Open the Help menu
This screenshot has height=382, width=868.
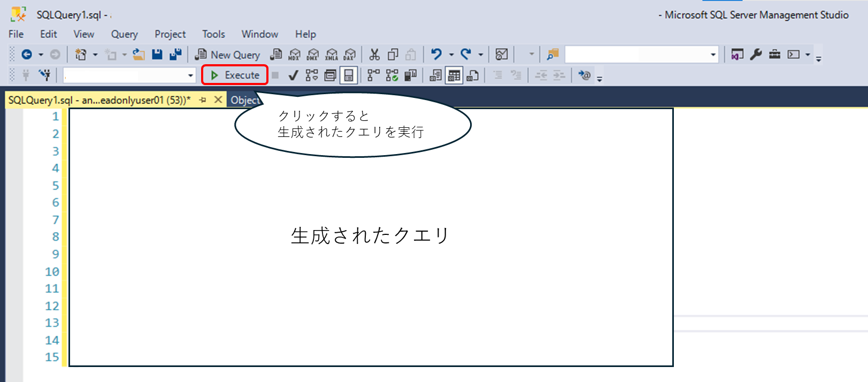(x=305, y=34)
